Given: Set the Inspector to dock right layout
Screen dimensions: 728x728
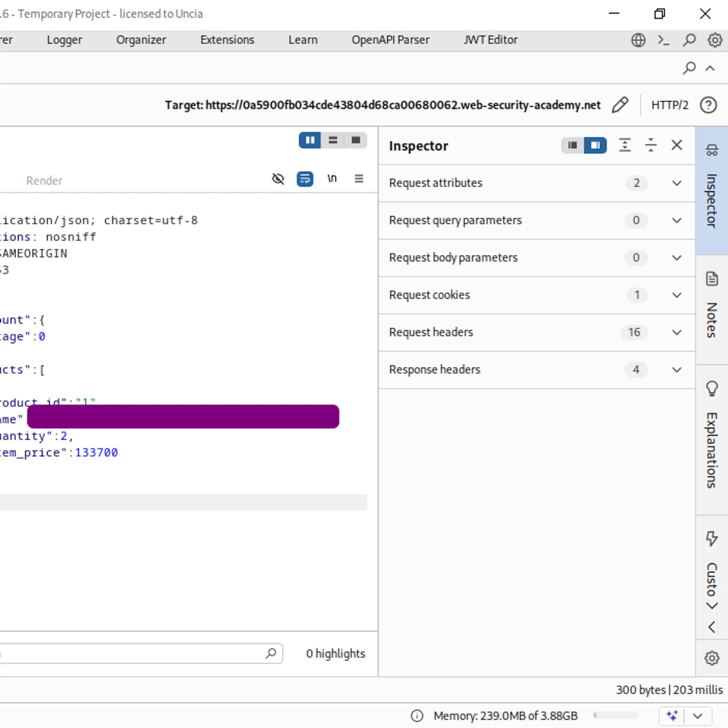Looking at the screenshot, I should [x=595, y=145].
